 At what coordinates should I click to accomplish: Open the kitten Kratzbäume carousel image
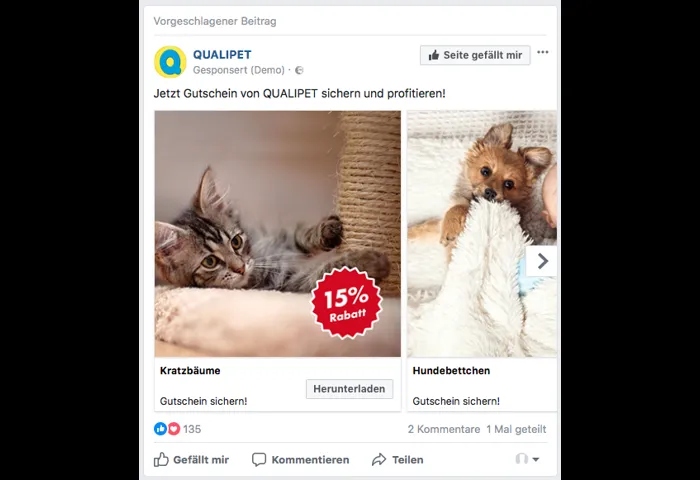coord(278,234)
